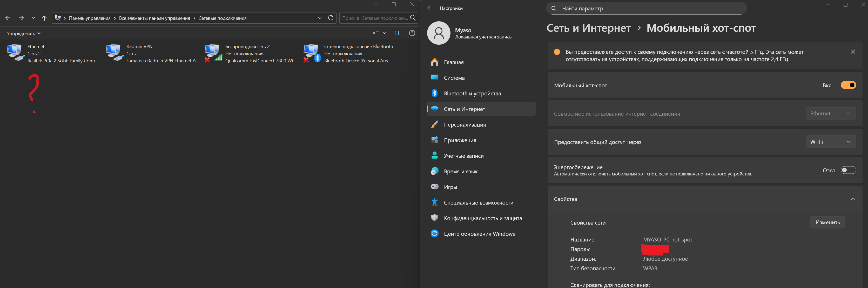Collapse the Свойства section
Image resolution: width=868 pixels, height=288 pixels.
[x=853, y=199]
